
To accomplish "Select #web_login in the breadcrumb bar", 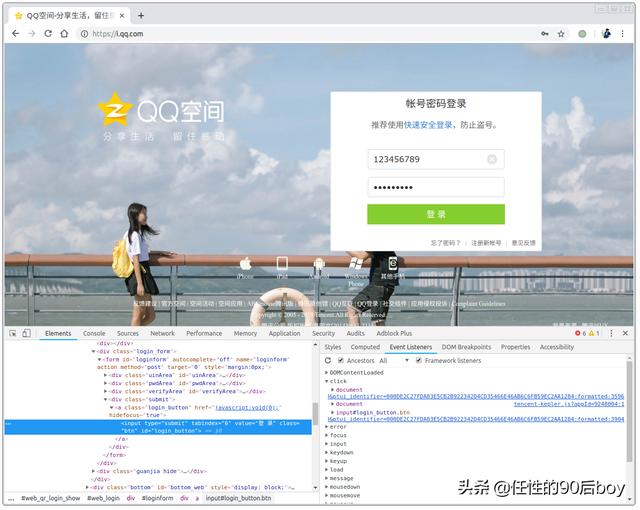I will point(103,498).
